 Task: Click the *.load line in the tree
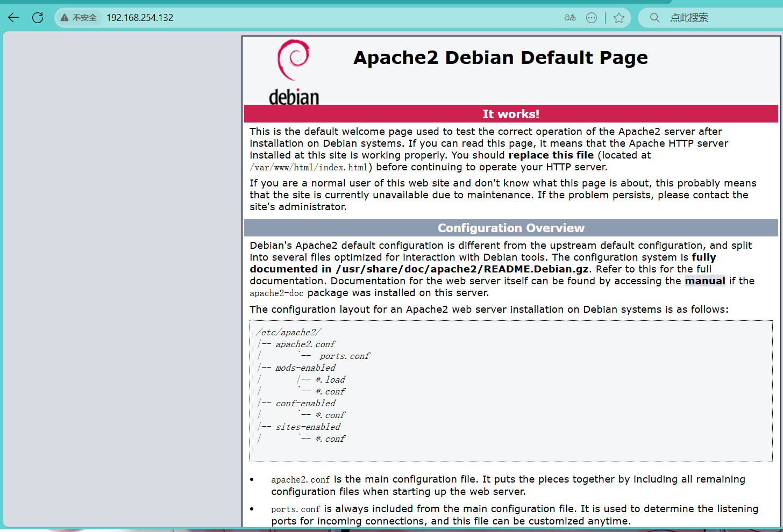point(330,380)
